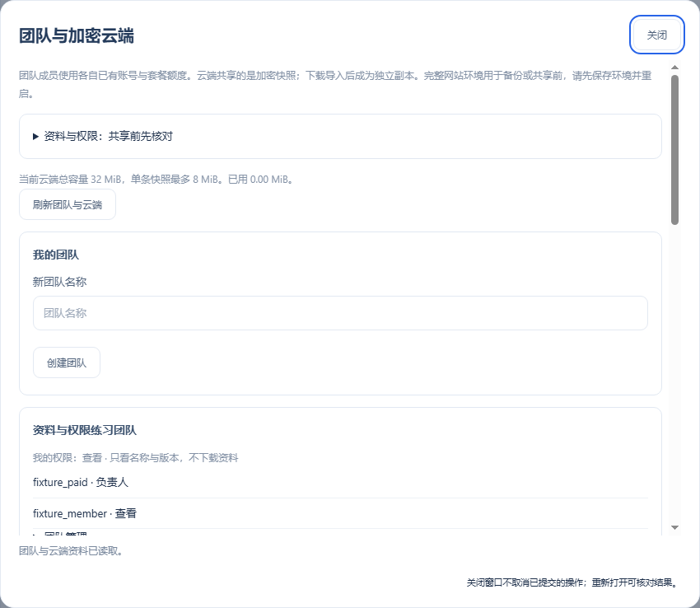Click member row fixture_paid · 负责人

click(x=340, y=483)
